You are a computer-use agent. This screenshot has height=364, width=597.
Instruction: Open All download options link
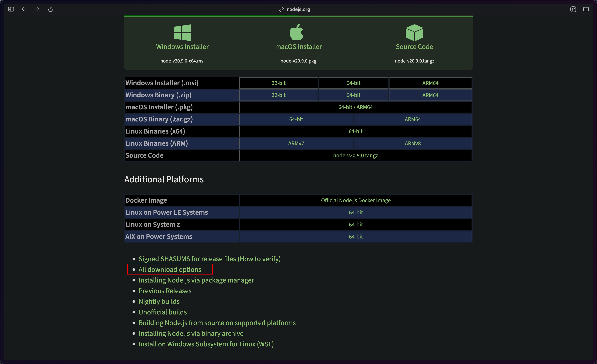170,269
